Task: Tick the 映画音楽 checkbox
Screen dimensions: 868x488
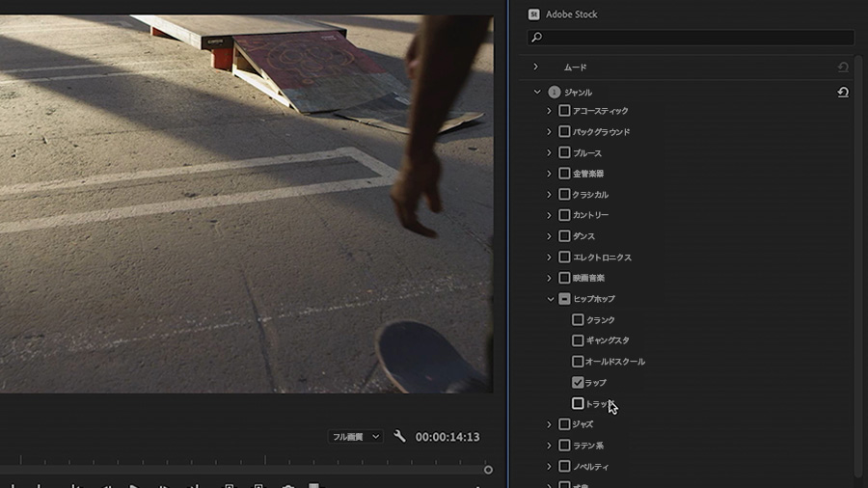Action: (x=564, y=278)
